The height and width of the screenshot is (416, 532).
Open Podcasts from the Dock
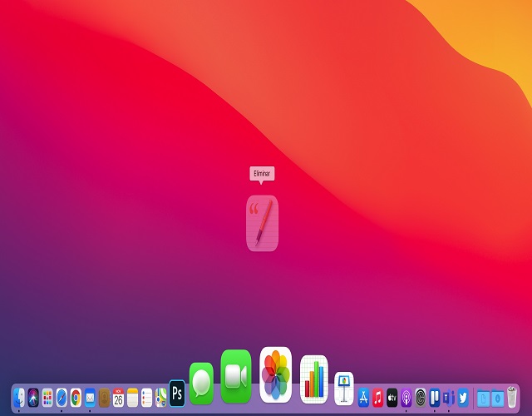[x=406, y=398]
